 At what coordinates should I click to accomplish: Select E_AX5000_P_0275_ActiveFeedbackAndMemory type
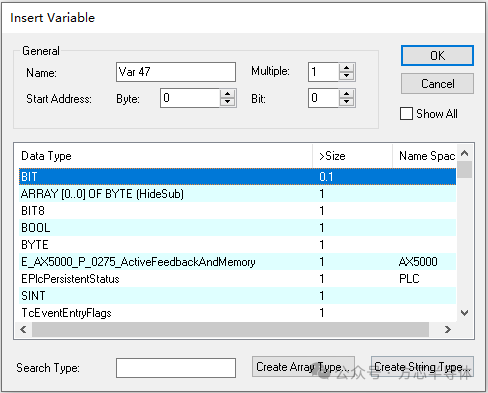pos(237,262)
